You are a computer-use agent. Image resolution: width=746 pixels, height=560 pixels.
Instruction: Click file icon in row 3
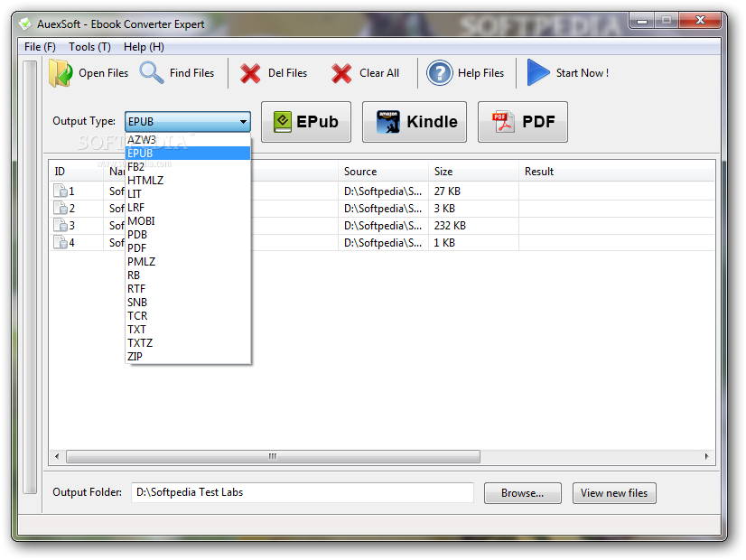click(60, 225)
